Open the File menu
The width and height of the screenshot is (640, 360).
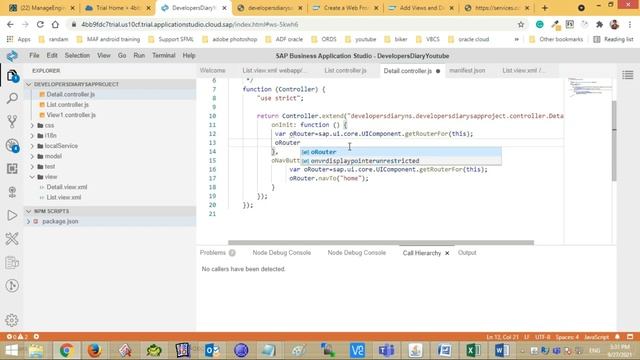(x=34, y=56)
